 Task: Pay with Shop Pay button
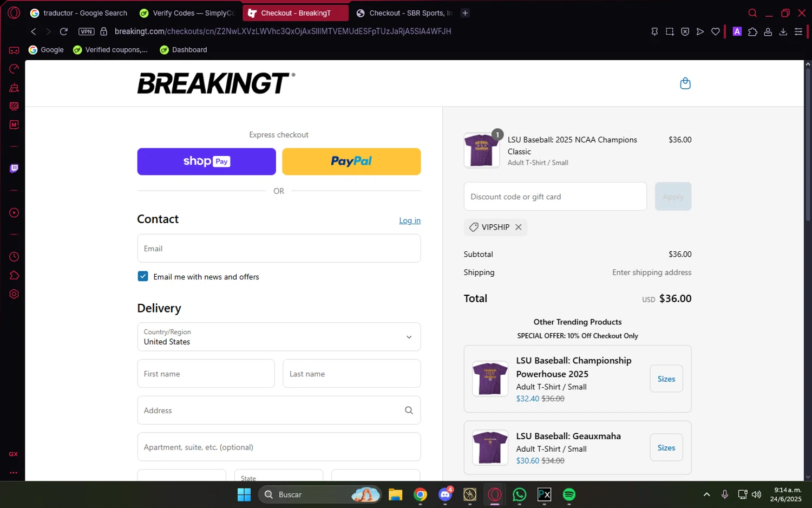206,161
